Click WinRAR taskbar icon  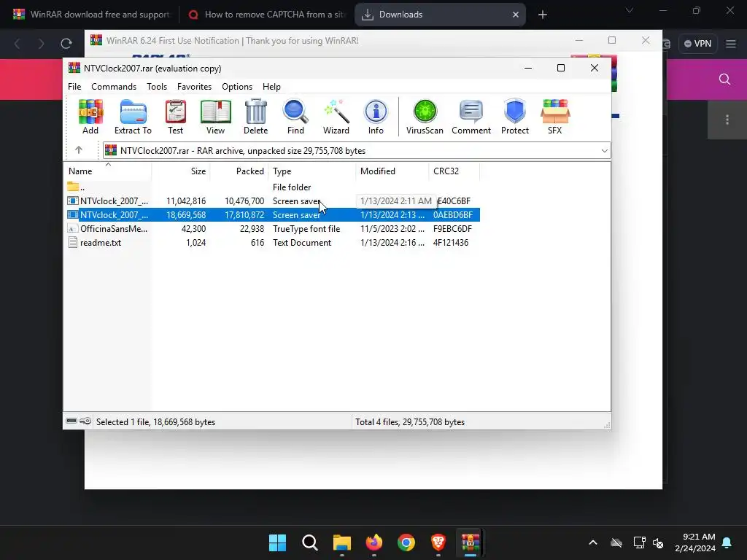tap(471, 542)
